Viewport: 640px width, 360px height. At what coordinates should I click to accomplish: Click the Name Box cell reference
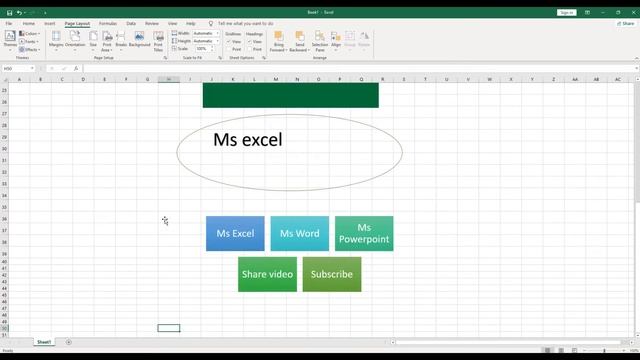pos(15,69)
